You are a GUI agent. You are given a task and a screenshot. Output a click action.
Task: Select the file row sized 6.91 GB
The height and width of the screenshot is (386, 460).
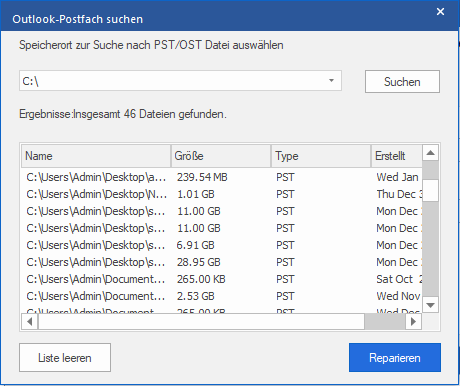222,245
